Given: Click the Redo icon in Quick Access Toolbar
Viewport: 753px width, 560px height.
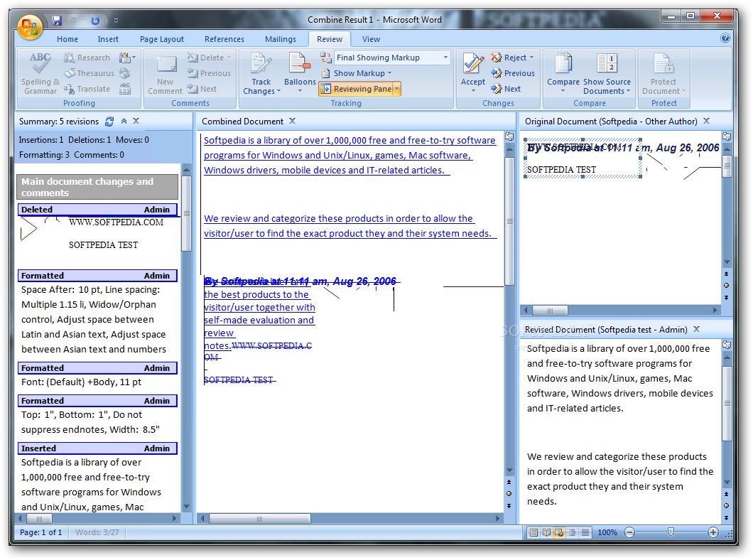Looking at the screenshot, I should [95, 21].
